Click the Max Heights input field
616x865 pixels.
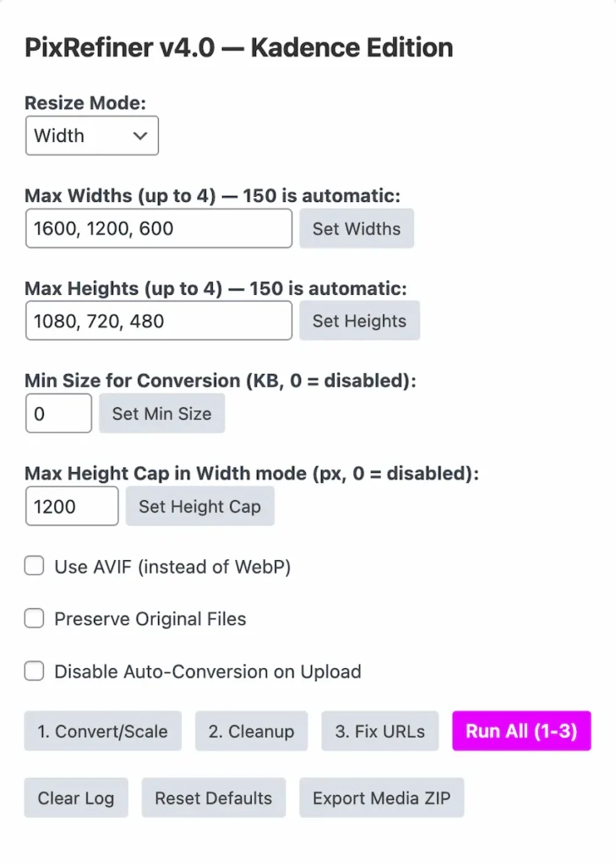click(x=158, y=321)
